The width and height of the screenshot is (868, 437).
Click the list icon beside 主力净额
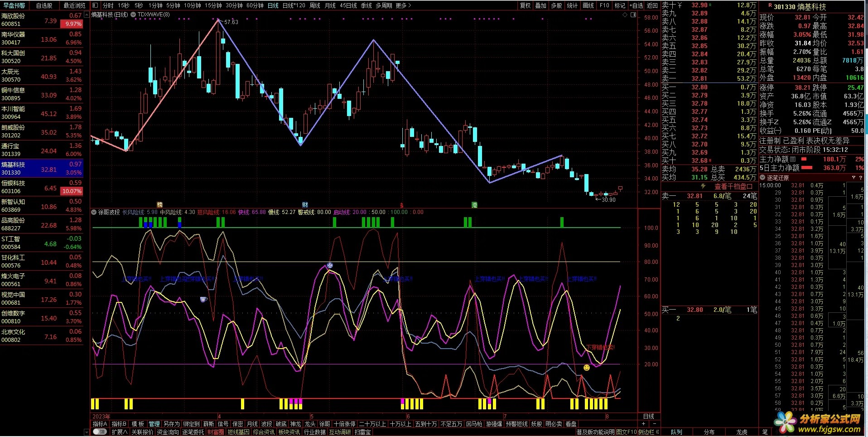coord(793,159)
